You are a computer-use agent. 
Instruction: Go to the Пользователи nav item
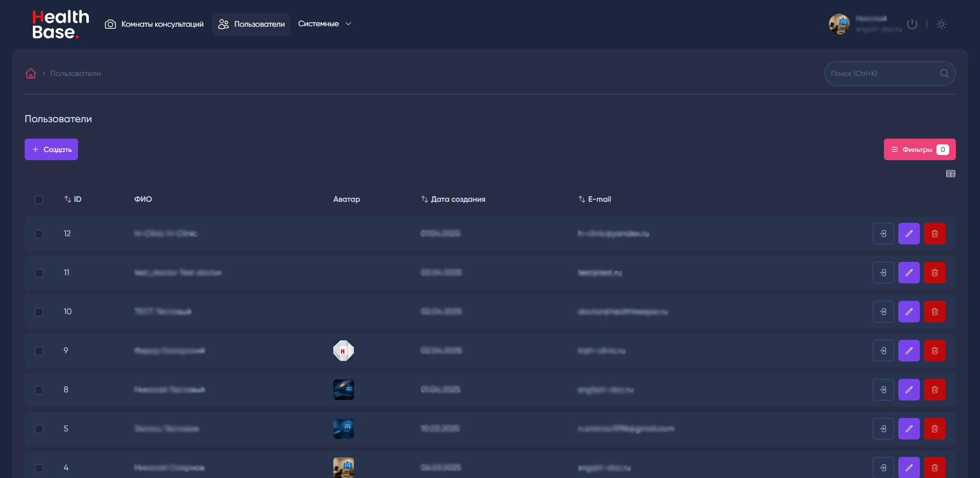(x=251, y=24)
